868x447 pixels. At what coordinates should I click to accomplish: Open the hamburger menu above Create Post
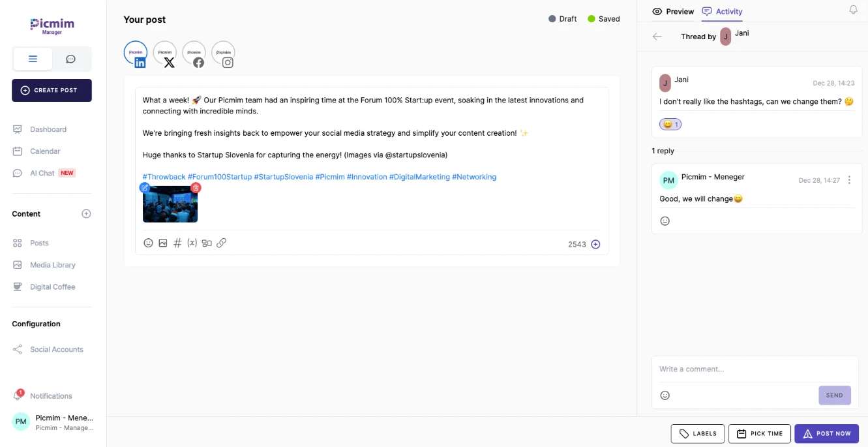[33, 58]
